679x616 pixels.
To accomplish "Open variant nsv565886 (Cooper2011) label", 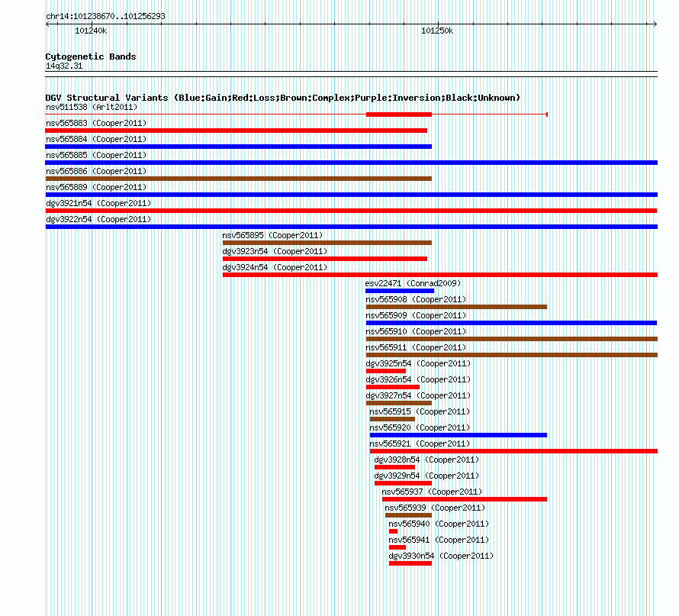I will [96, 171].
